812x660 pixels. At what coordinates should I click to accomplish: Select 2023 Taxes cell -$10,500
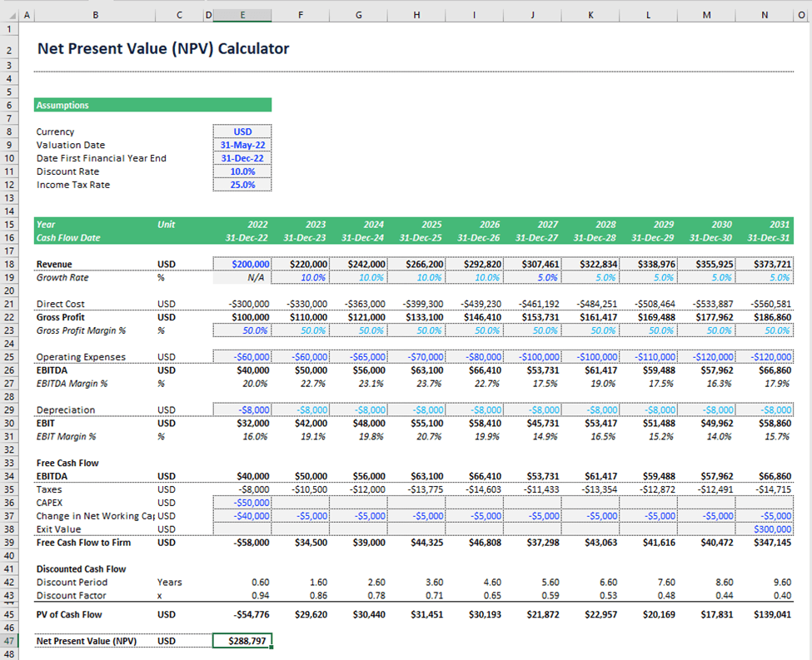(301, 489)
